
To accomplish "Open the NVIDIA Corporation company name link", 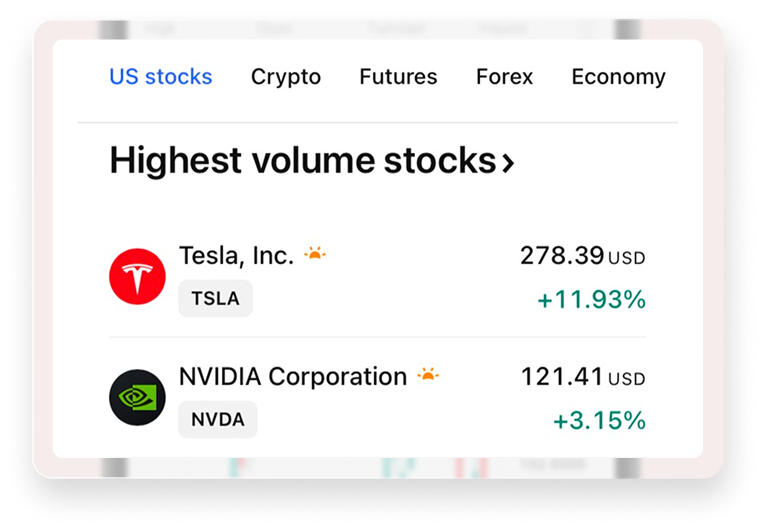I will pos(293,377).
